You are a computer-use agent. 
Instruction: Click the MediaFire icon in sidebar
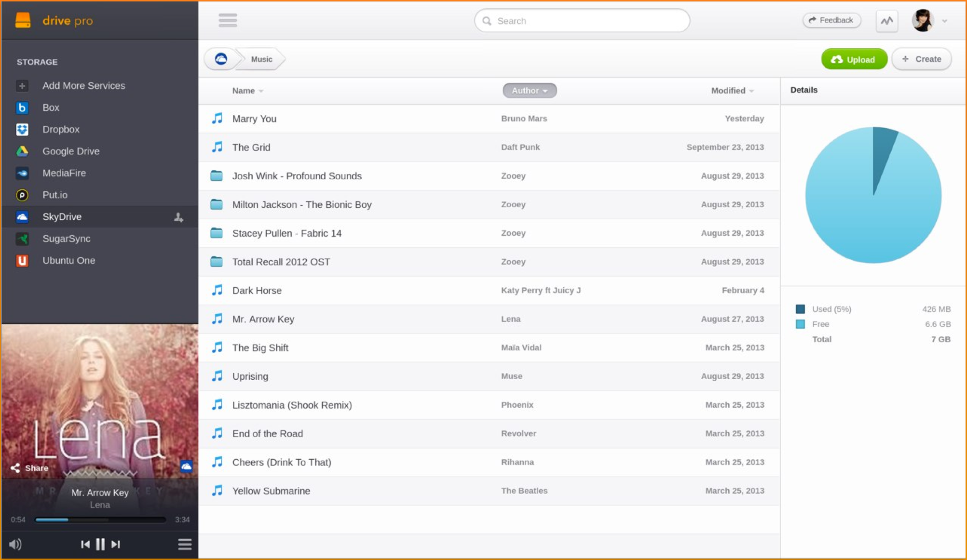(22, 173)
